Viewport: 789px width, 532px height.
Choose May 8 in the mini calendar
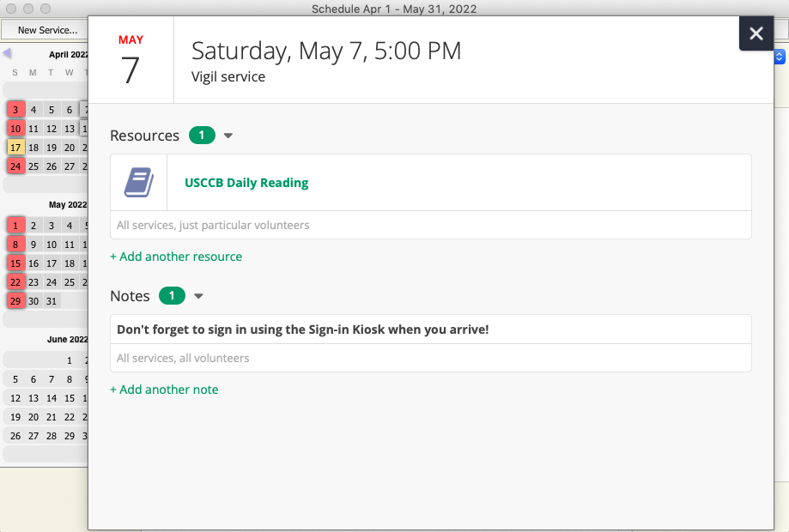(x=15, y=245)
